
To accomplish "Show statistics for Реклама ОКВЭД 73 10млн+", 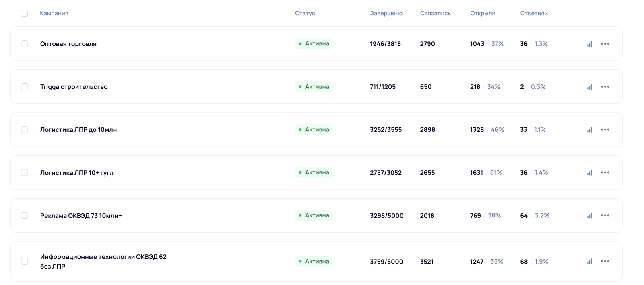I will tap(590, 216).
